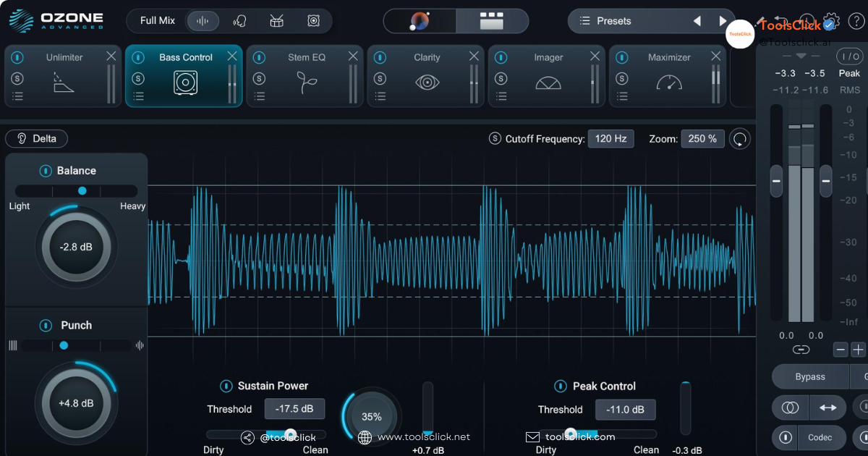The width and height of the screenshot is (868, 456).
Task: Solo the Bass Control module
Action: click(x=138, y=78)
